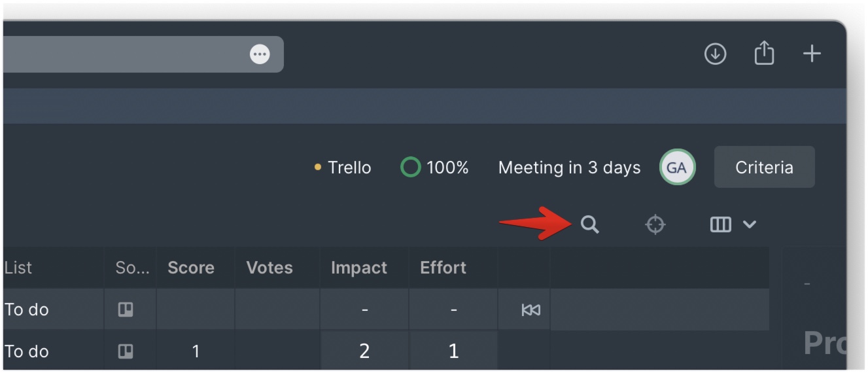The image size is (868, 373).
Task: Click the rewind icon in first row
Action: (x=530, y=310)
